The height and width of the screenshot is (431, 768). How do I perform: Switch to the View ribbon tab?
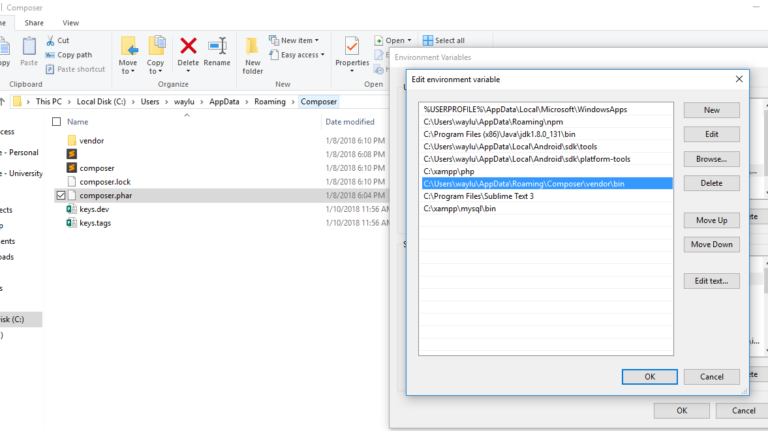pos(70,22)
